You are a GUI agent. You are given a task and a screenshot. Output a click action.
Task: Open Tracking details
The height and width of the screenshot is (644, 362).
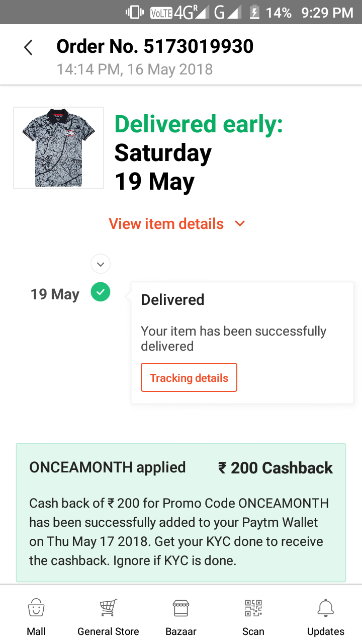189,378
